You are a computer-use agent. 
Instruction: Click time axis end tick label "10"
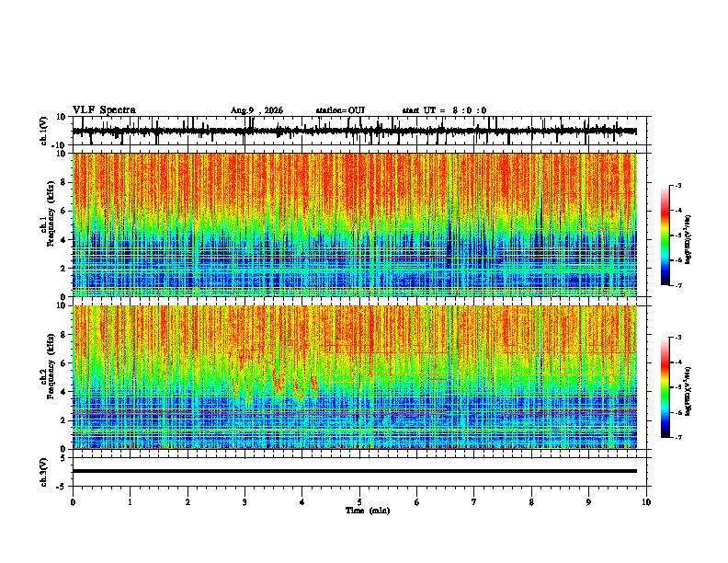[646, 502]
